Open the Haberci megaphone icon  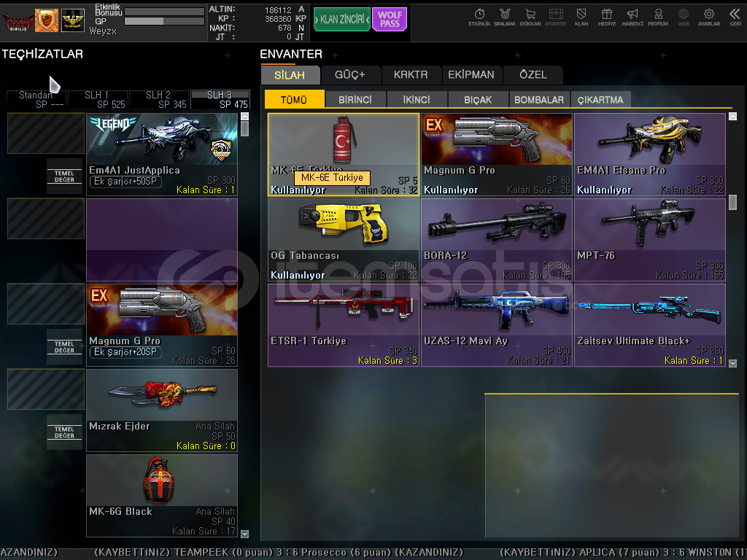[x=632, y=17]
